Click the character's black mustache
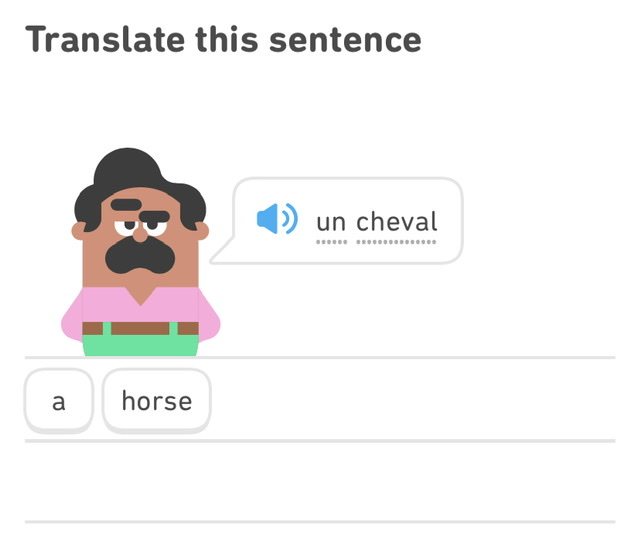Screen dimensions: 640x537 point(139,255)
